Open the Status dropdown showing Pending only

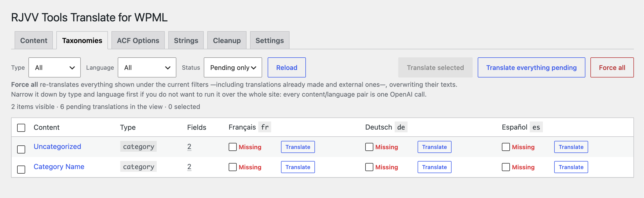[233, 67]
